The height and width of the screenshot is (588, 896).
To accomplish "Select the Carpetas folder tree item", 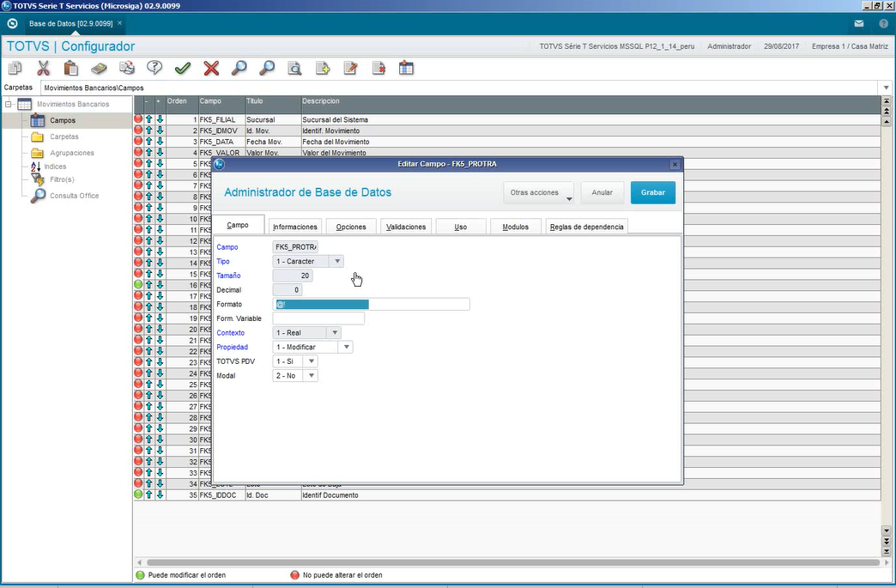I will [64, 137].
